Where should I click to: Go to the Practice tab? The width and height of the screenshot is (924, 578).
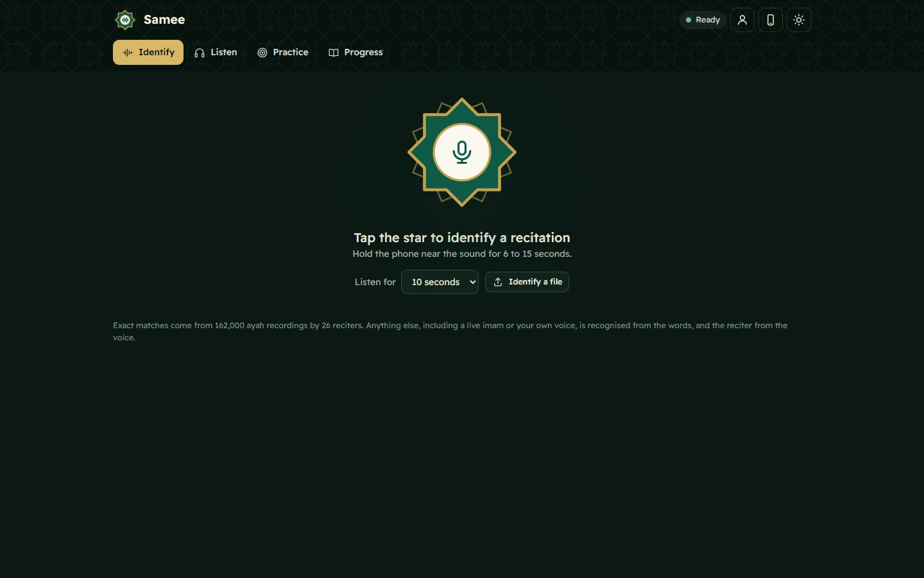[x=283, y=53]
